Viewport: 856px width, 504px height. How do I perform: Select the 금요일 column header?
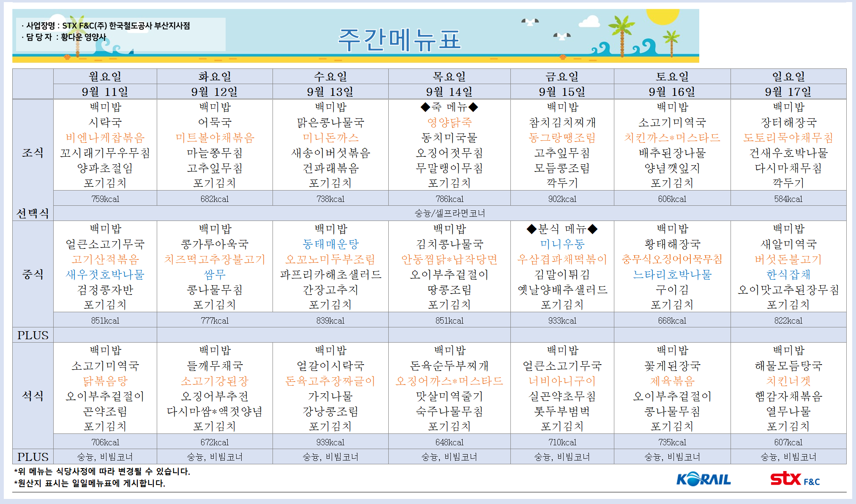562,76
